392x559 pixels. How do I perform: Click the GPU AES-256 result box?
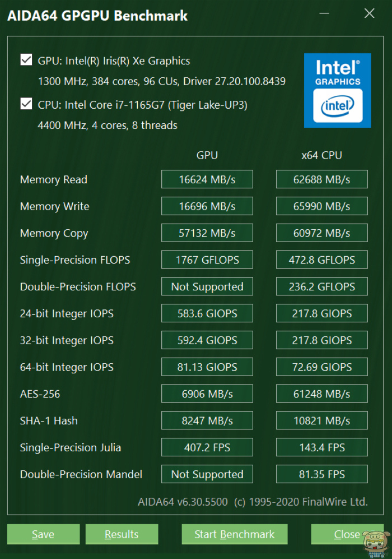point(207,394)
